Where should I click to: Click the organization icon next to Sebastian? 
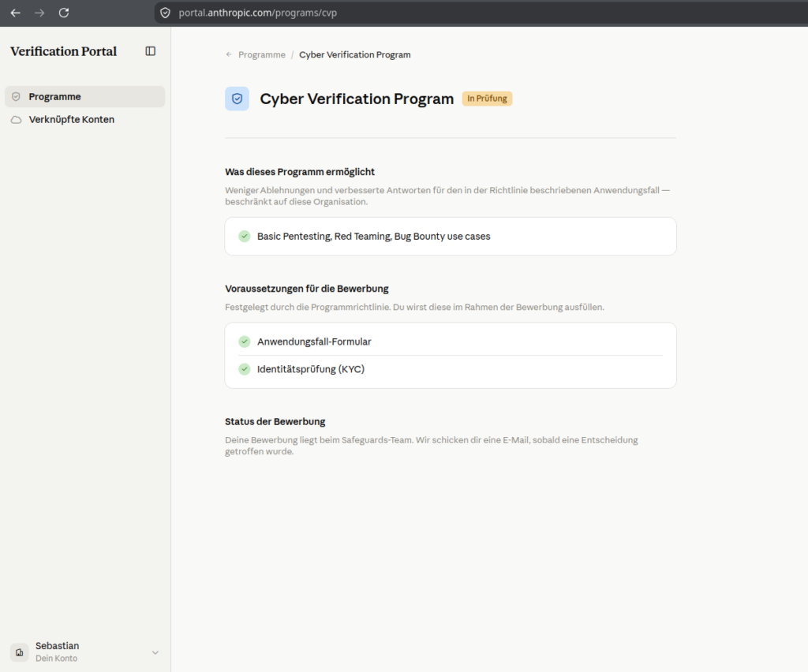[x=20, y=652]
